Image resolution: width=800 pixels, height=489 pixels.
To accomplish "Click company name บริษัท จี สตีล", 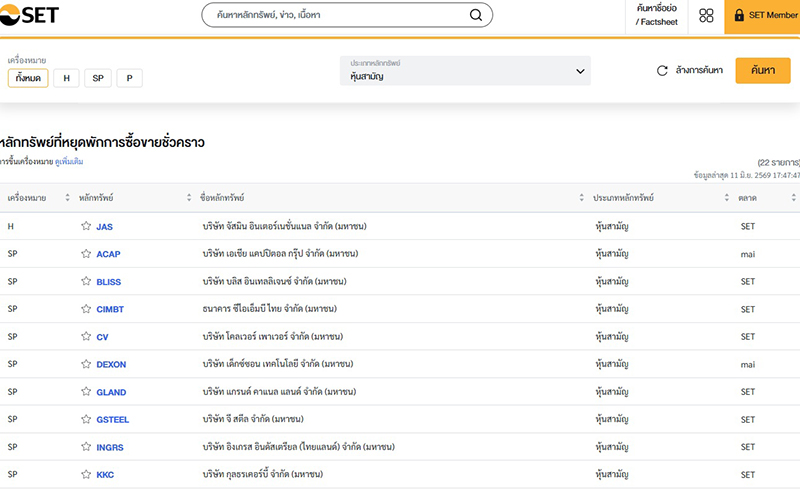I will click(253, 419).
